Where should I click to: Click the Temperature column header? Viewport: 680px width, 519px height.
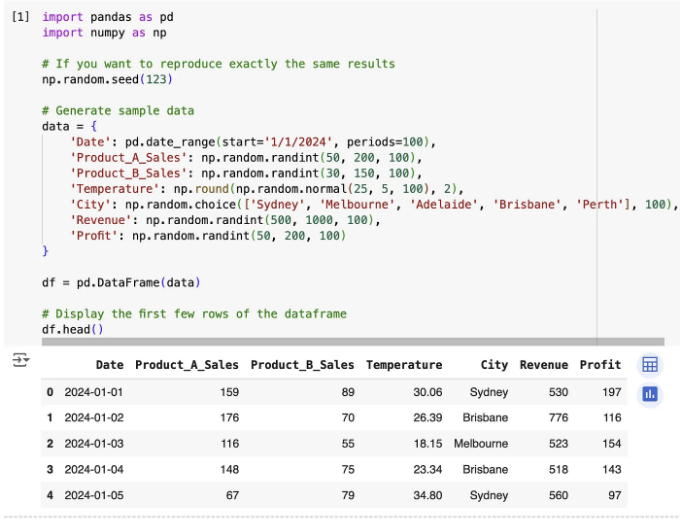[404, 365]
